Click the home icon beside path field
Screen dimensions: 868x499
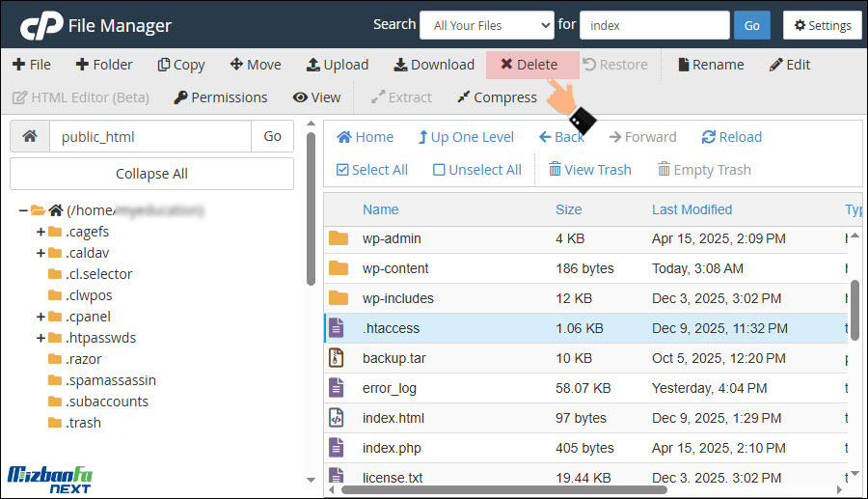[30, 137]
